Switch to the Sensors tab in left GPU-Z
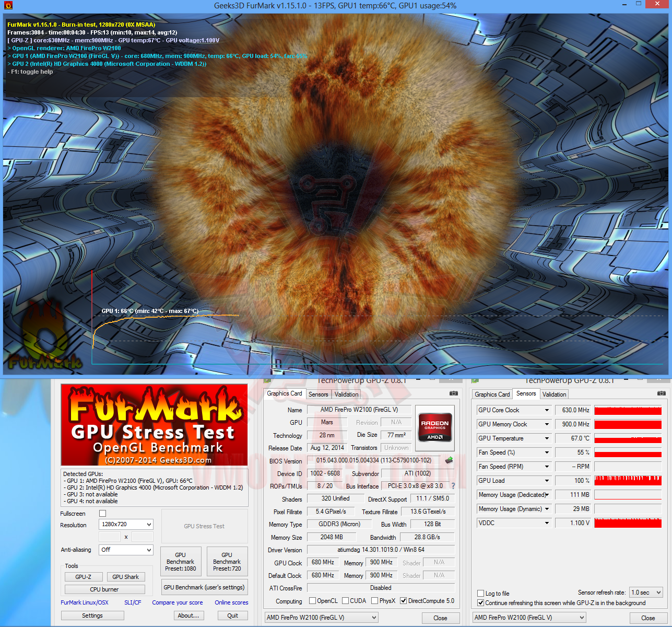This screenshot has width=672, height=627. point(319,394)
